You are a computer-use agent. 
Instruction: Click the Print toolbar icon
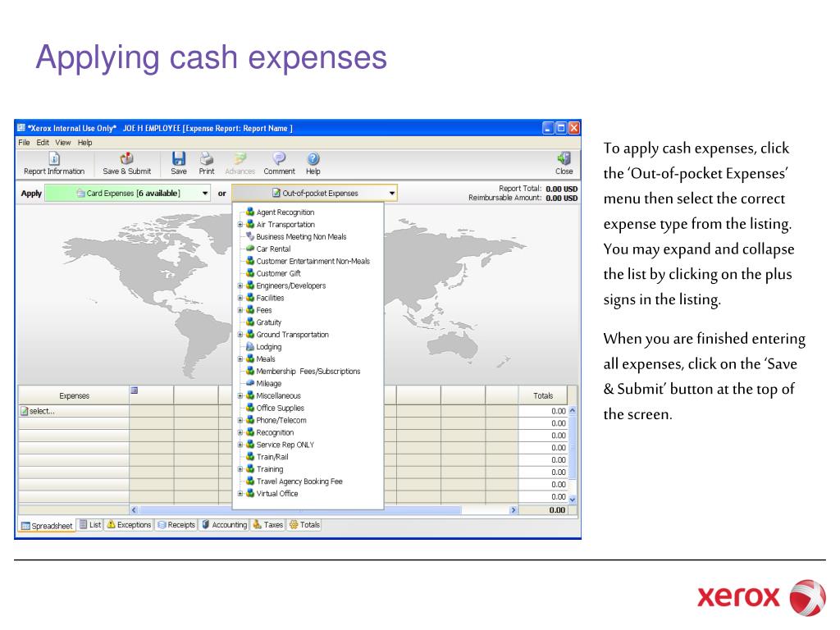coord(206,164)
